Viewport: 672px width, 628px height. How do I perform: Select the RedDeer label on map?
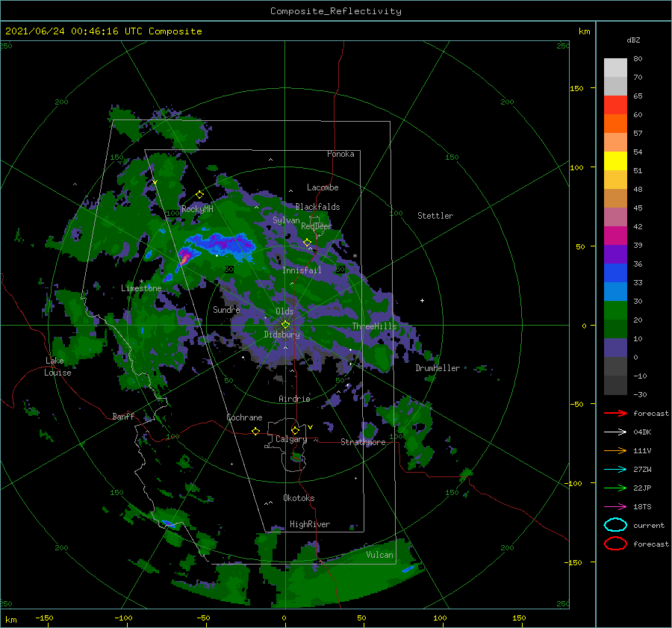tap(317, 226)
